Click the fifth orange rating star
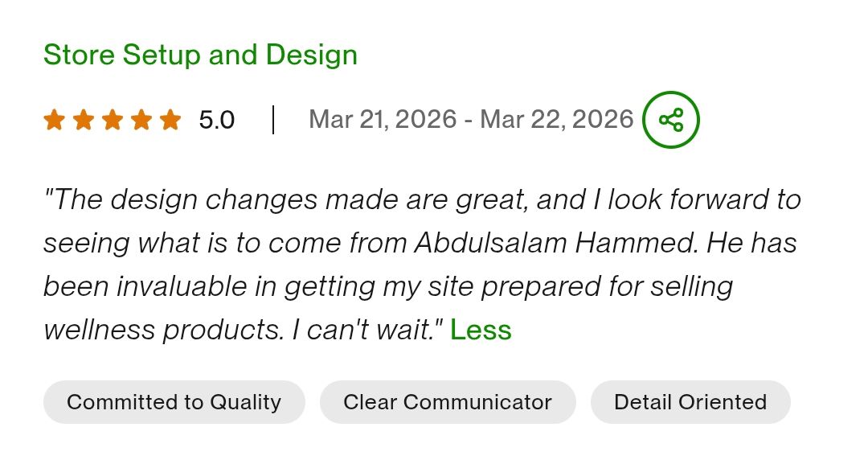 pyautogui.click(x=170, y=120)
